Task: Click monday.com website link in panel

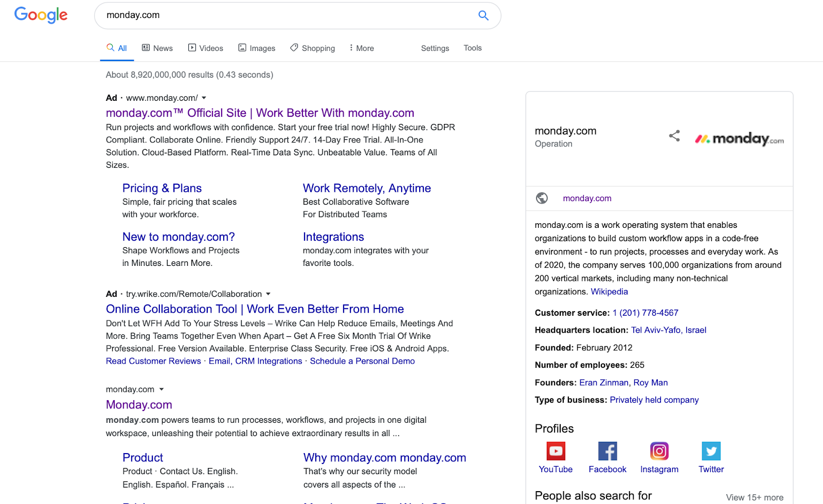Action: tap(587, 199)
